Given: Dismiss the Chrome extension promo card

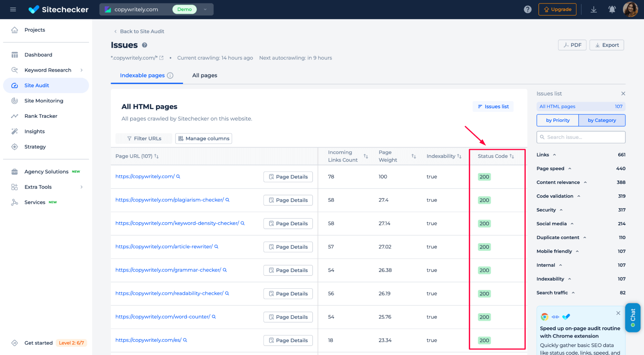Looking at the screenshot, I should click(618, 313).
